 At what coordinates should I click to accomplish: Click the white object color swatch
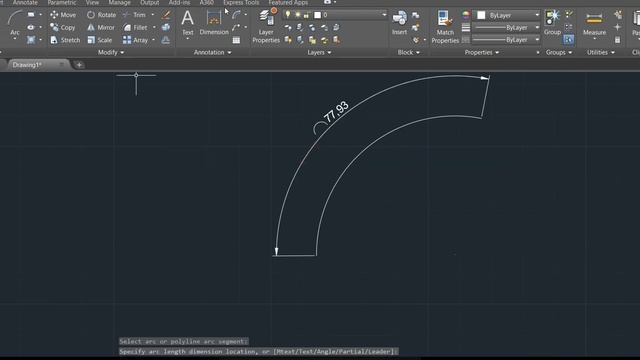[x=481, y=15]
